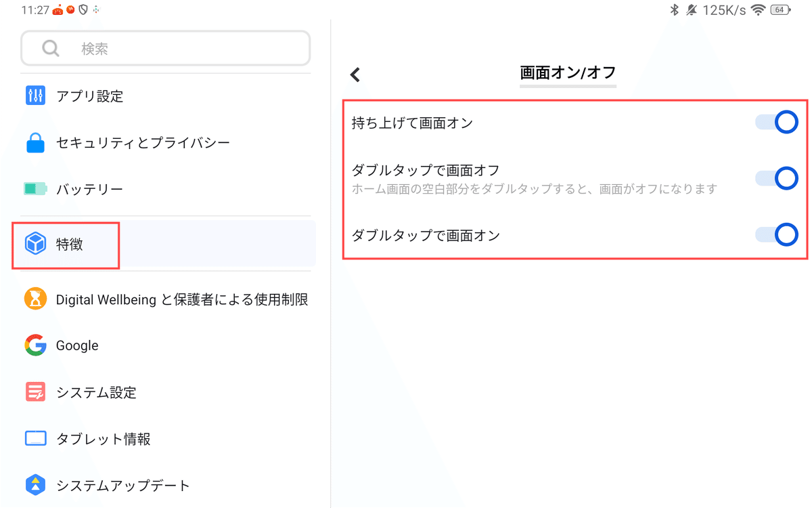The image size is (812, 508).
Task: Tap the muted bell status icon
Action: [x=692, y=9]
